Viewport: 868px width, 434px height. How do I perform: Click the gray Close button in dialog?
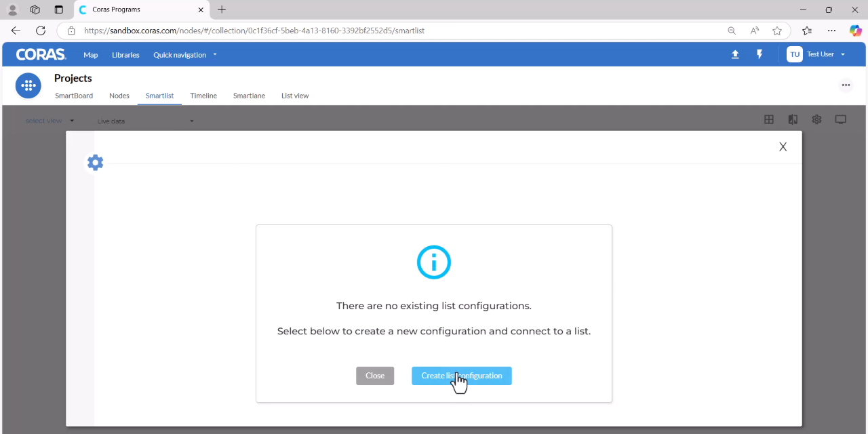click(x=375, y=376)
